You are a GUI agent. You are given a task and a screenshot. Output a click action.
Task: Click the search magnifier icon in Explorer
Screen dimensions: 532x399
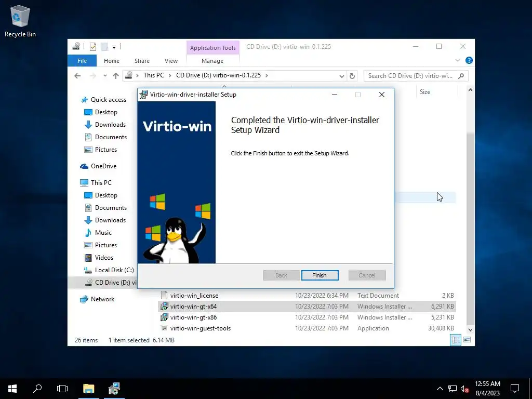point(461,76)
